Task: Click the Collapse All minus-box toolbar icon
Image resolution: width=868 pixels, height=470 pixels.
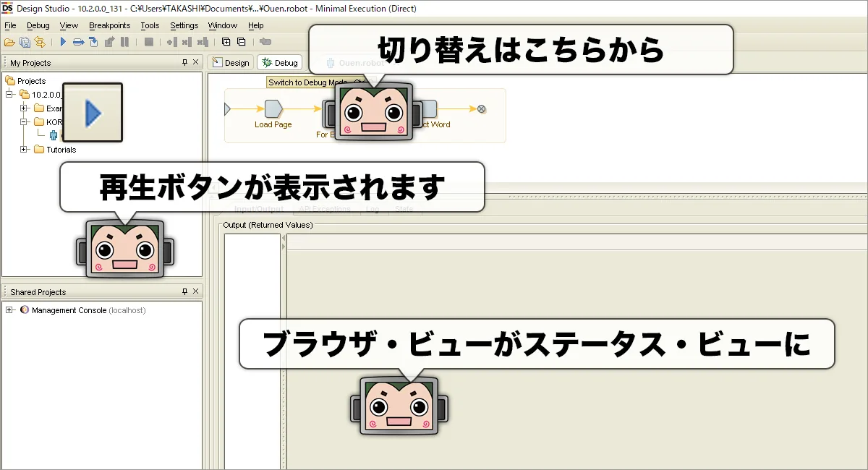Action: tap(241, 42)
